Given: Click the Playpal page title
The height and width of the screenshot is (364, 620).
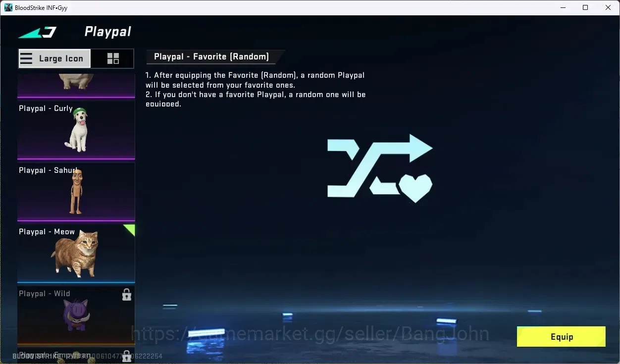Looking at the screenshot, I should tap(108, 32).
